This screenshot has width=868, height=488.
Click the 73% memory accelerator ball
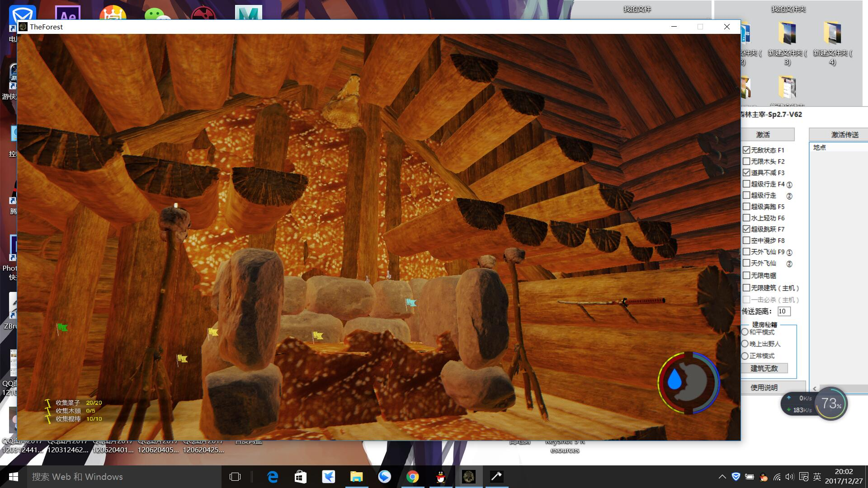(x=831, y=403)
